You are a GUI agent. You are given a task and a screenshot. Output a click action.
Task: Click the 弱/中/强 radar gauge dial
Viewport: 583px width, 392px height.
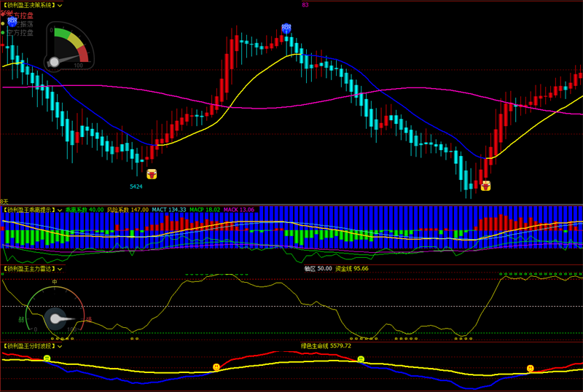(56, 310)
